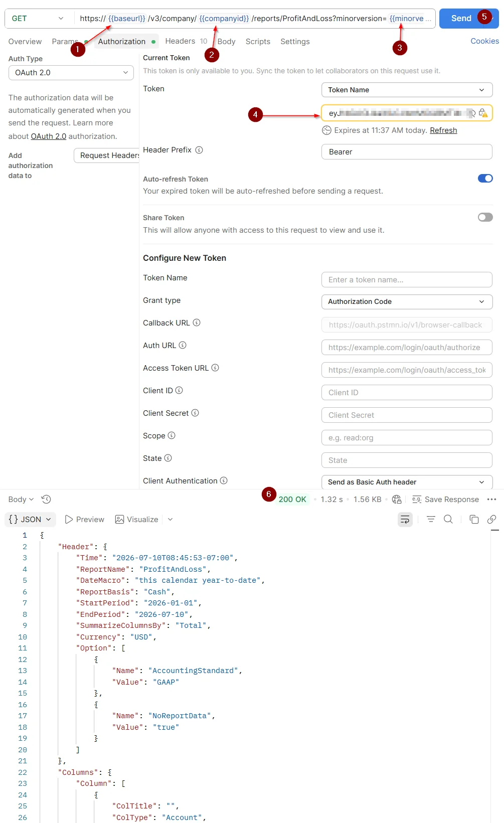The width and height of the screenshot is (504, 823).
Task: Click the Client Secret input field
Action: [407, 415]
